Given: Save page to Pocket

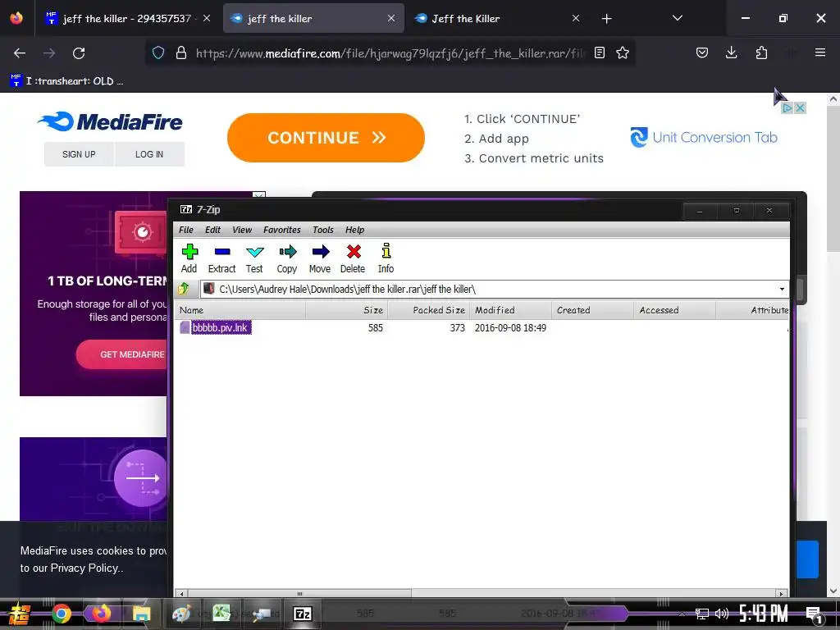Looking at the screenshot, I should click(x=702, y=52).
